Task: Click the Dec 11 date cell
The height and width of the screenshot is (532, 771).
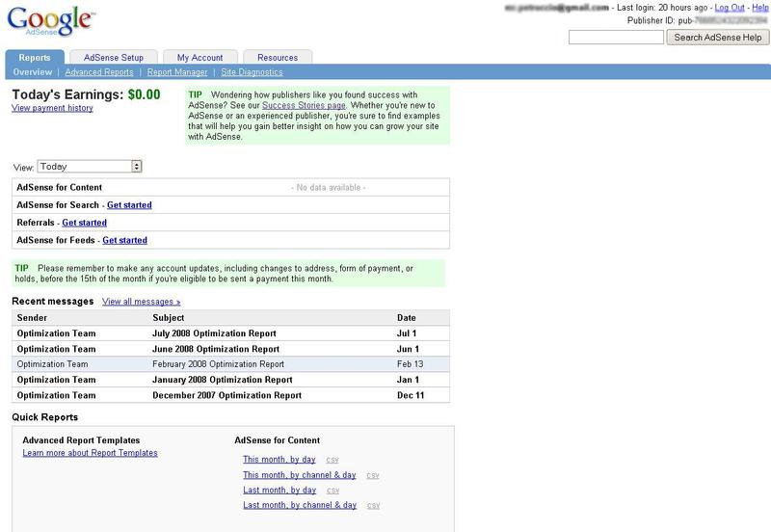Action: point(411,395)
